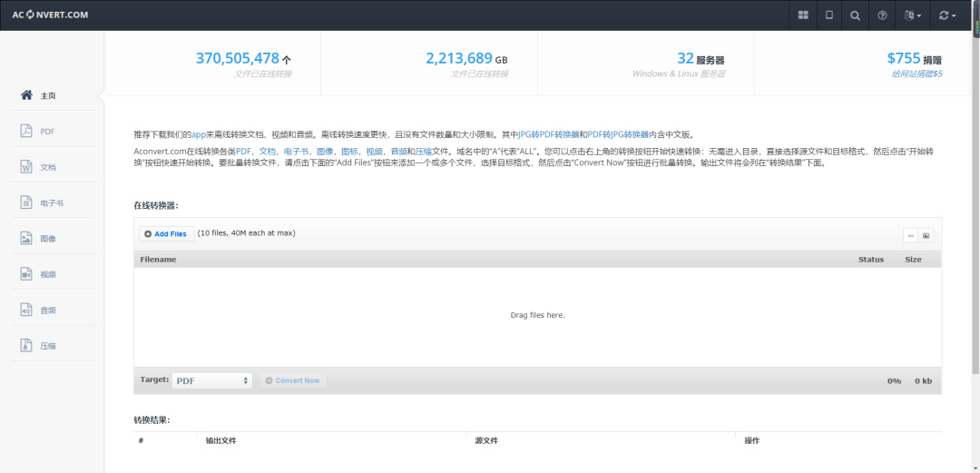Choose the 视频 video icon in sidebar
The height and width of the screenshot is (473, 980).
[x=26, y=274]
